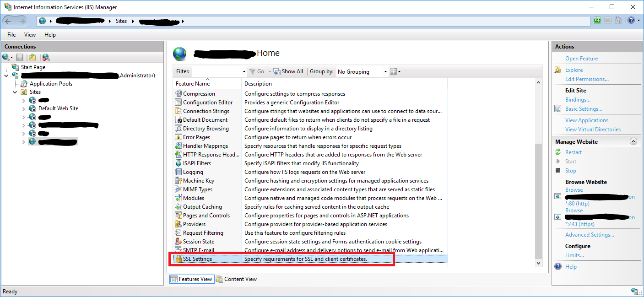The image size is (644, 297).
Task: Open the View menu
Action: (x=30, y=35)
